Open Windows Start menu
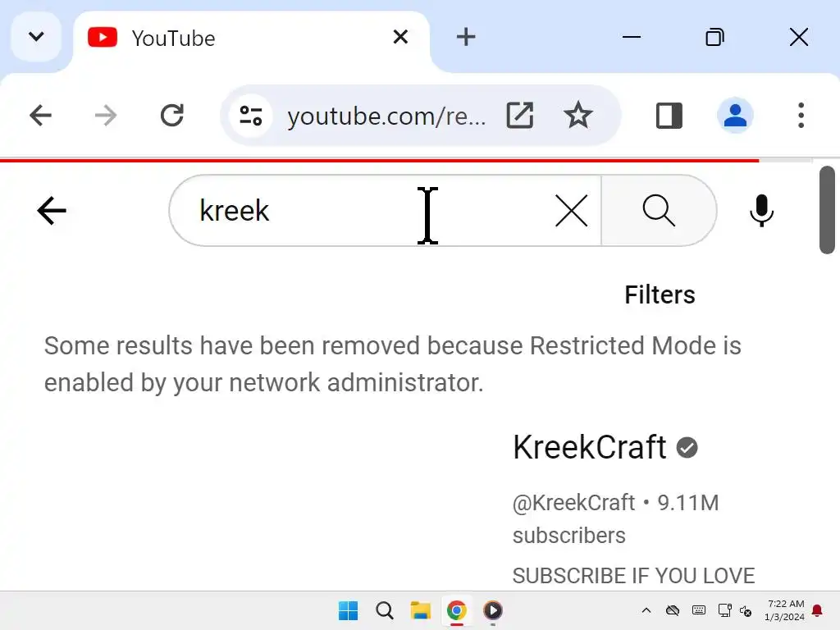The image size is (840, 630). 348,610
